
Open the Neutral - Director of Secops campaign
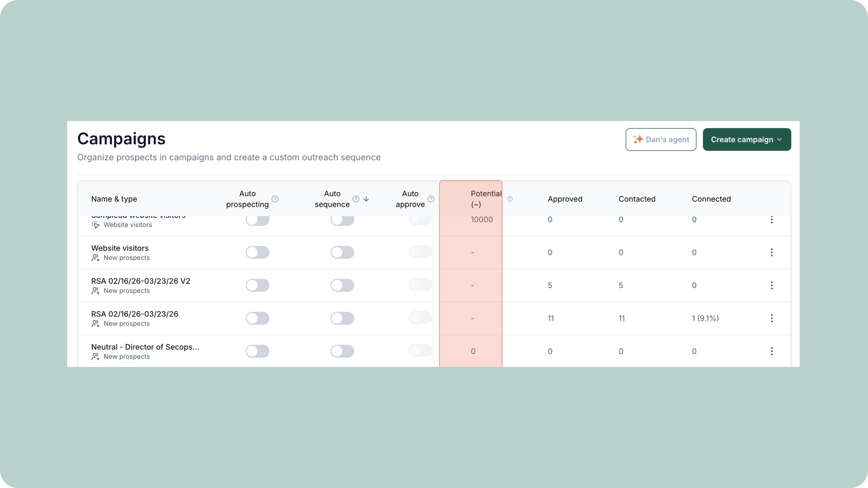tap(145, 347)
